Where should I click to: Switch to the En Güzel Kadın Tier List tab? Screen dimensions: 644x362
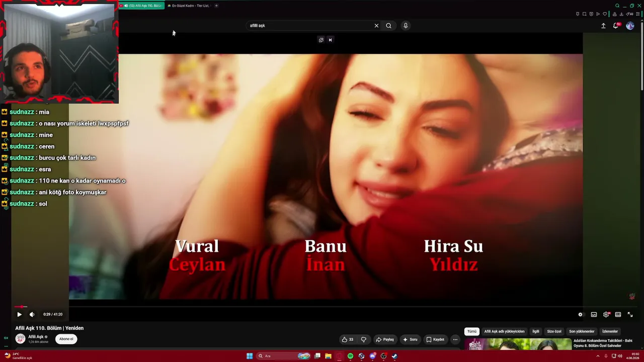click(x=189, y=6)
